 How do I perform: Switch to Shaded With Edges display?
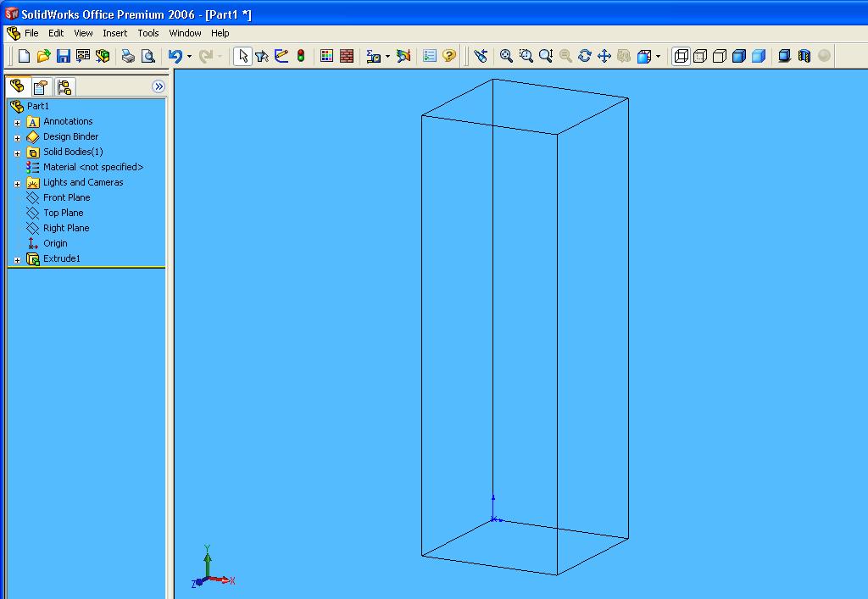[739, 56]
